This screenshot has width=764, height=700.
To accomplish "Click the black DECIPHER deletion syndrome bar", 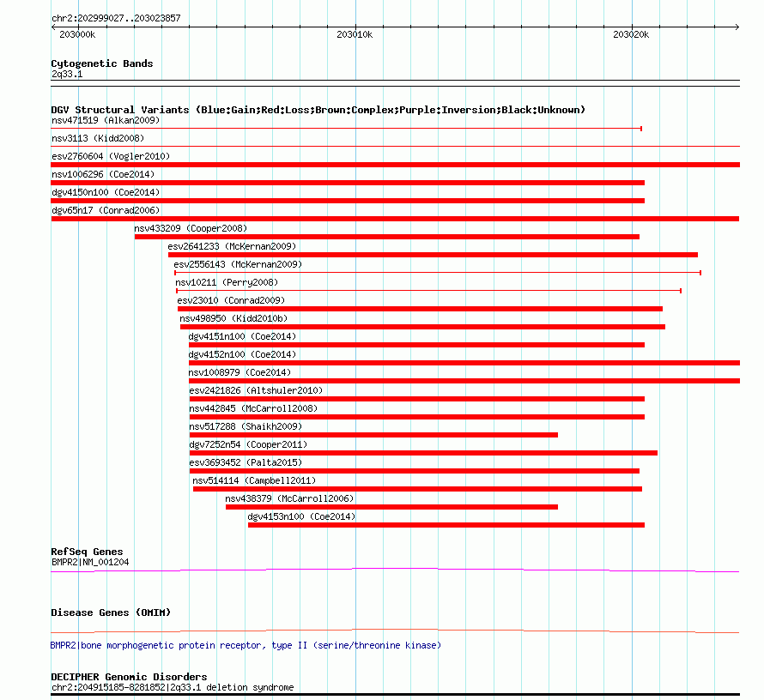I will point(395,695).
